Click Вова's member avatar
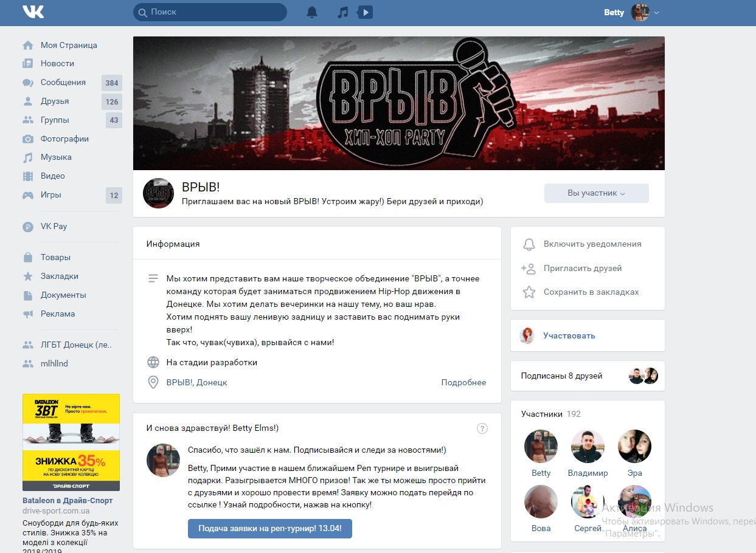 541,501
